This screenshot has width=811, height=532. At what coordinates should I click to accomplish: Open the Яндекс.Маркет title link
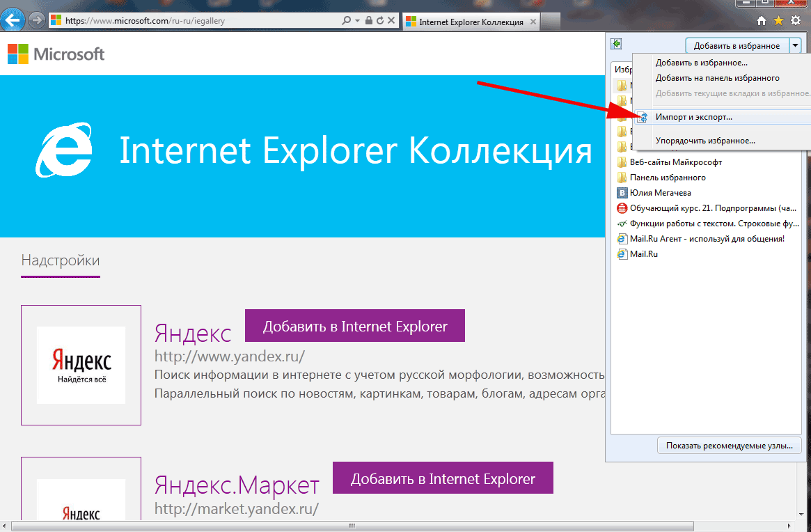click(237, 485)
